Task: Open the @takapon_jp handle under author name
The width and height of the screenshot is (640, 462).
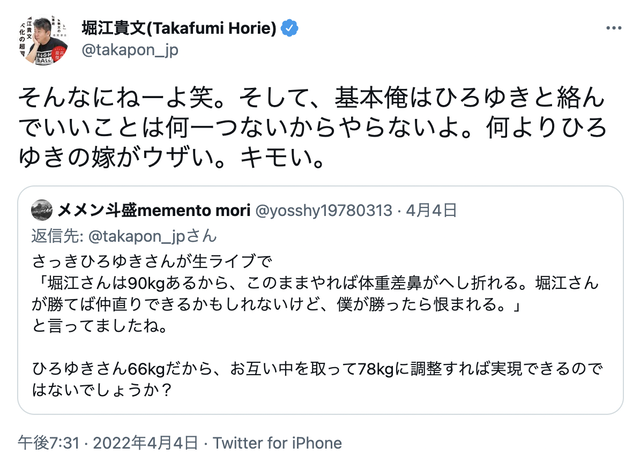Action: click(x=130, y=50)
